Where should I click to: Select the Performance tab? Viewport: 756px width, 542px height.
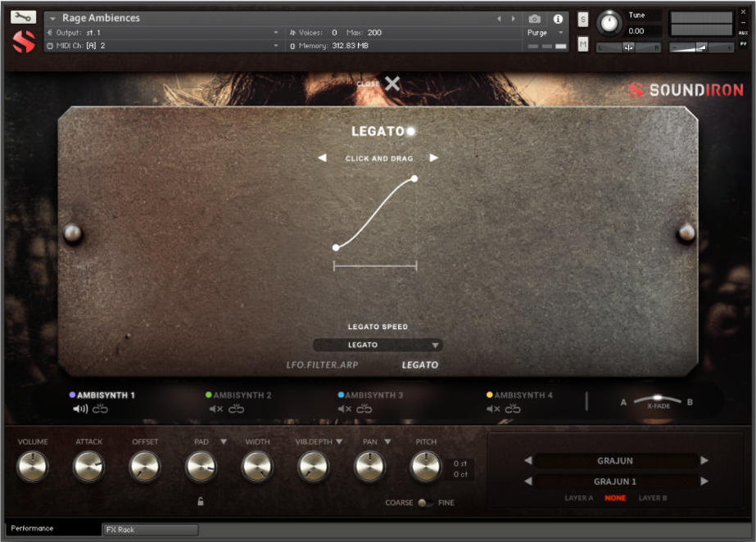click(x=31, y=529)
